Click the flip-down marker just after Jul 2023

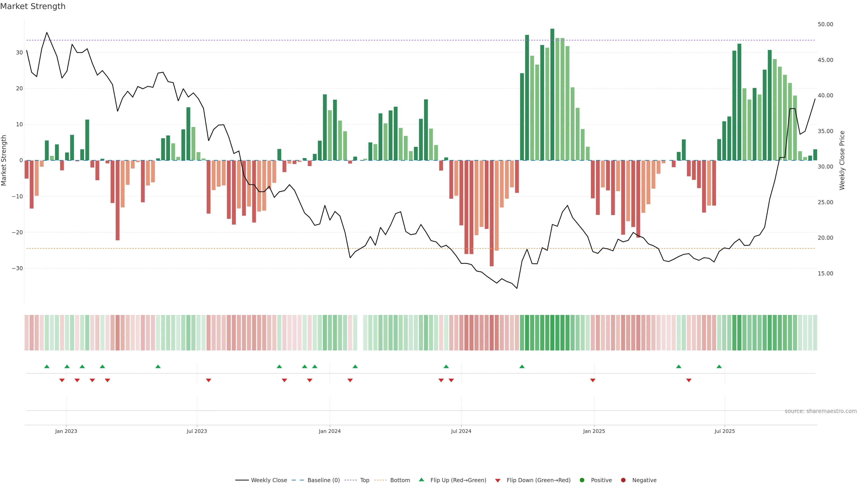tap(209, 380)
